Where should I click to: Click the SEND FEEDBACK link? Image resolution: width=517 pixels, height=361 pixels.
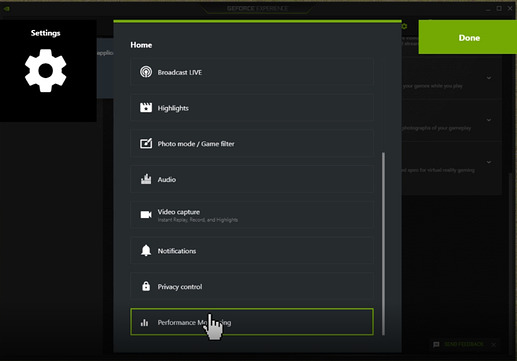click(464, 344)
